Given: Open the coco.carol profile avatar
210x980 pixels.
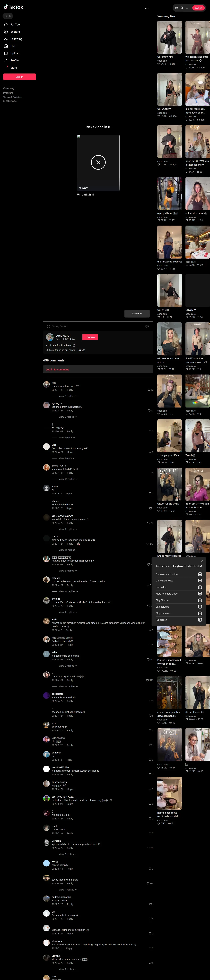Looking at the screenshot, I should [x=50, y=337].
